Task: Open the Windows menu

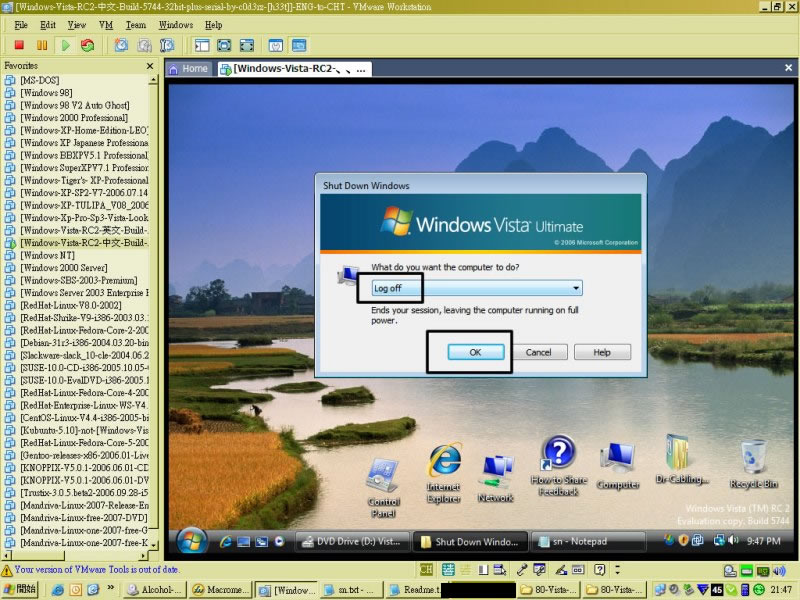Action: 176,25
